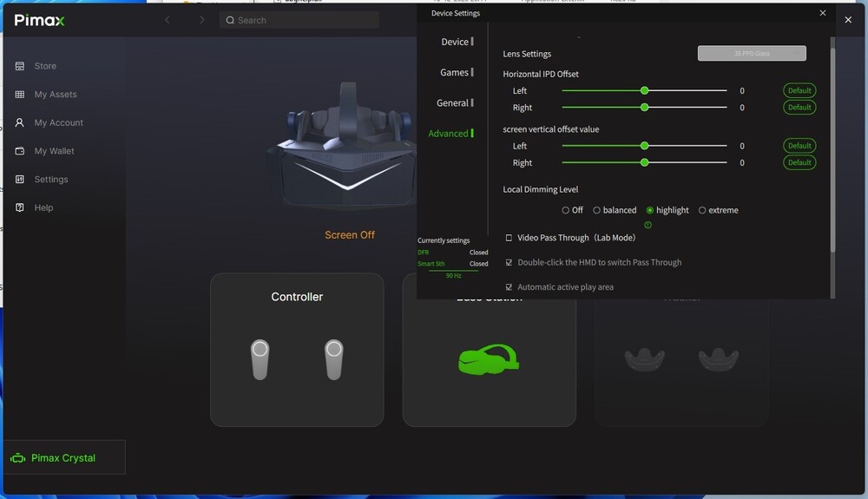The image size is (868, 499).
Task: Click the Local Dimming info icon
Action: [x=648, y=225]
